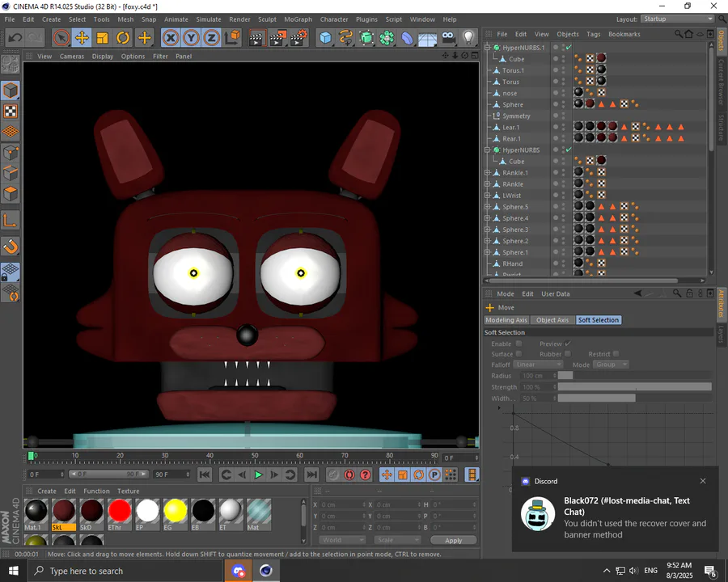Click the Apply button
This screenshot has height=582, width=728.
(453, 540)
